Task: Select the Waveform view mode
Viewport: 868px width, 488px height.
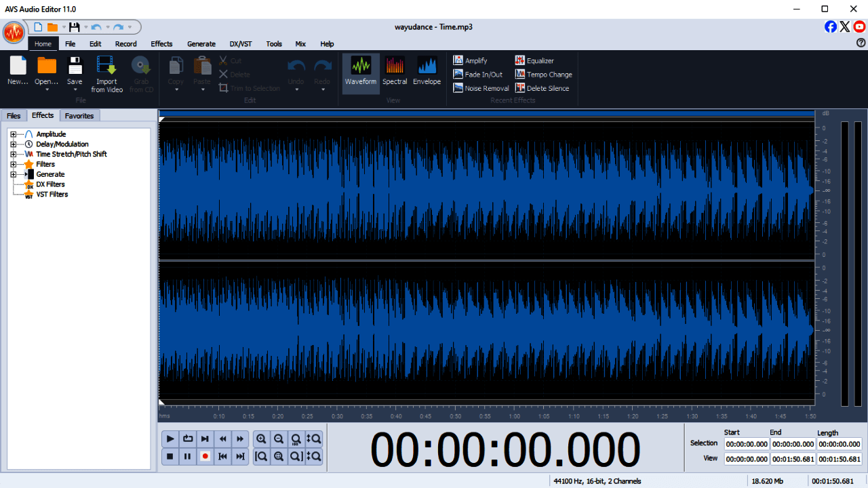Action: [360, 73]
